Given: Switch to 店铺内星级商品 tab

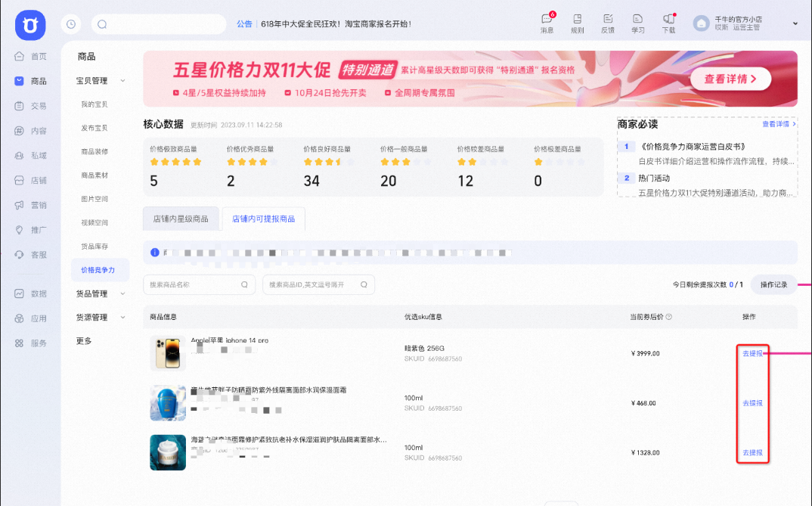Looking at the screenshot, I should pyautogui.click(x=181, y=219).
